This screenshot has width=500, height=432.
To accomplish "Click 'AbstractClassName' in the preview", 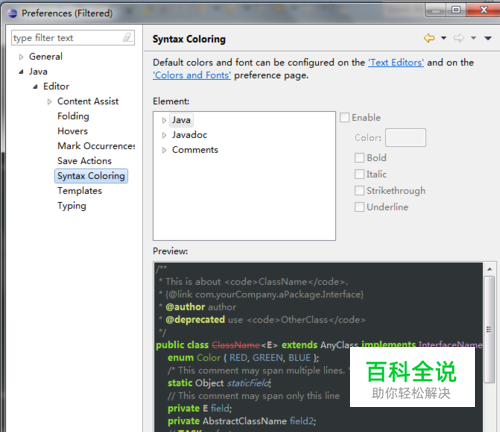I will (244, 421).
